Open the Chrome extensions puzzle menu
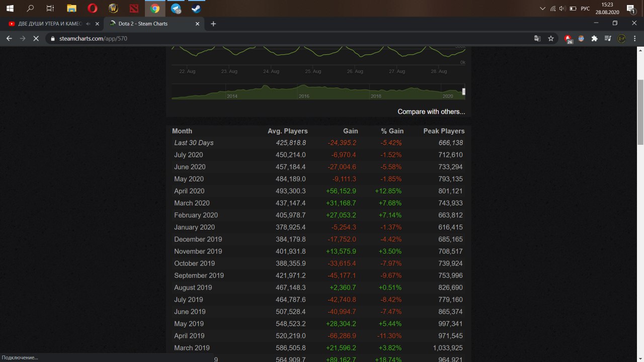 click(x=594, y=38)
